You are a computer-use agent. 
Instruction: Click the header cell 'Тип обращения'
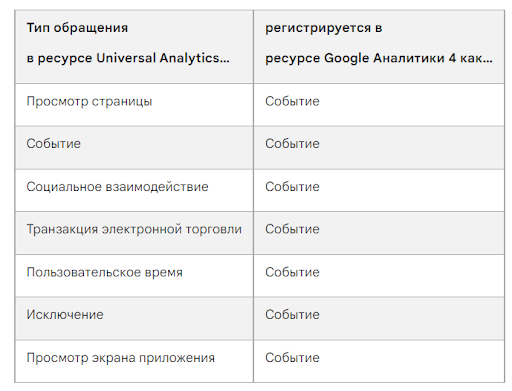[77, 28]
